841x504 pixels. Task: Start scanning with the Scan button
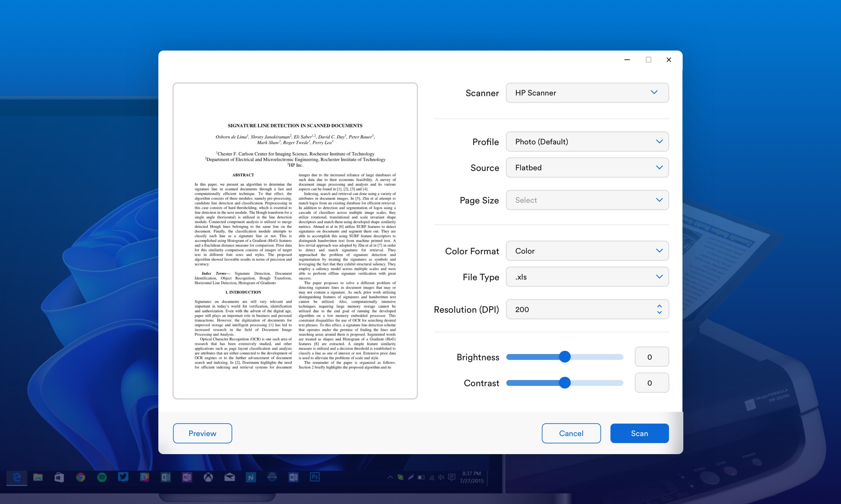coord(639,433)
